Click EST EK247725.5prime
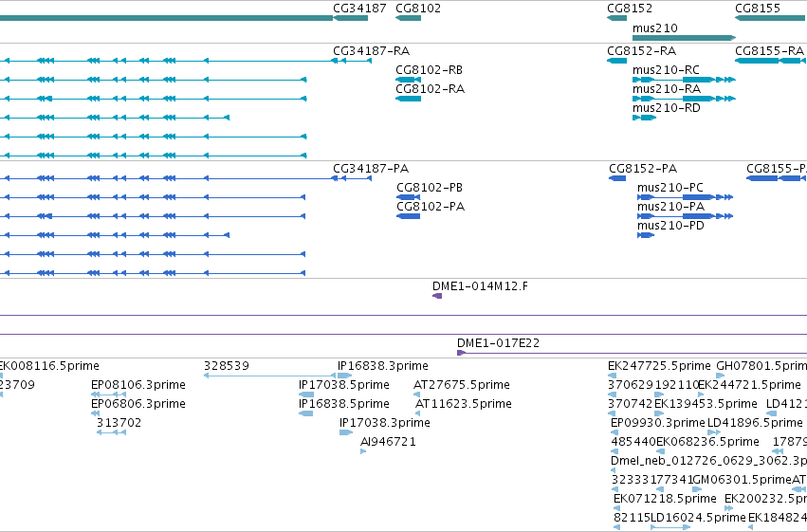The height and width of the screenshot is (532, 807). tap(612, 376)
